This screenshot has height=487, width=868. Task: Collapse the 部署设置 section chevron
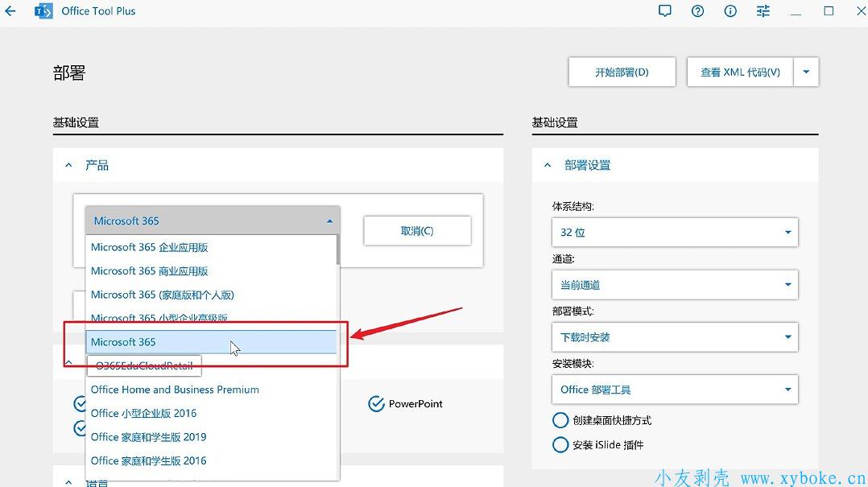pos(548,165)
